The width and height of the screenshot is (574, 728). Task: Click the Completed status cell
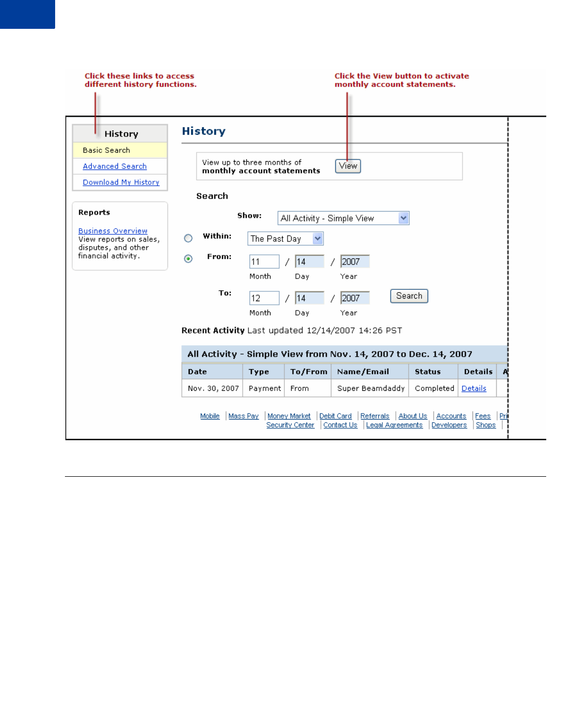coord(434,388)
